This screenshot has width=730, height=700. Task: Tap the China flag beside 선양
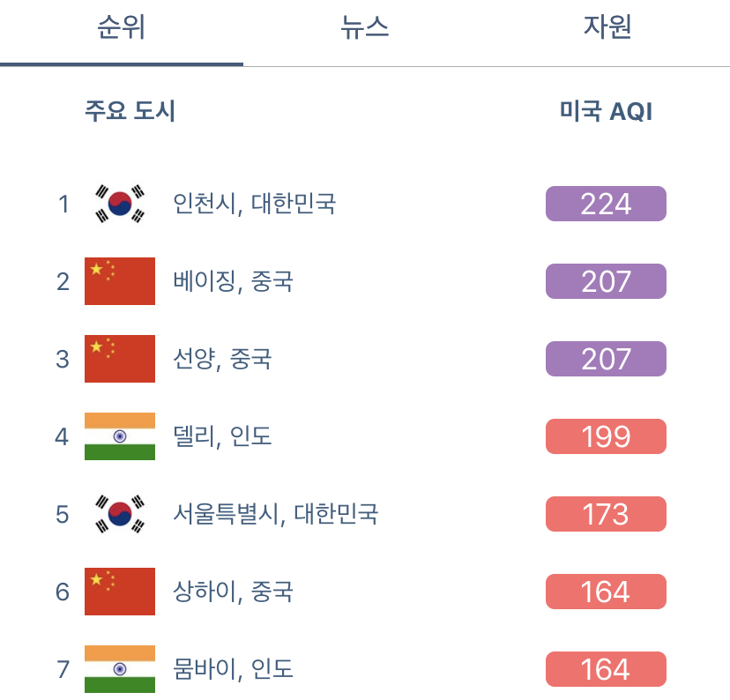[120, 359]
